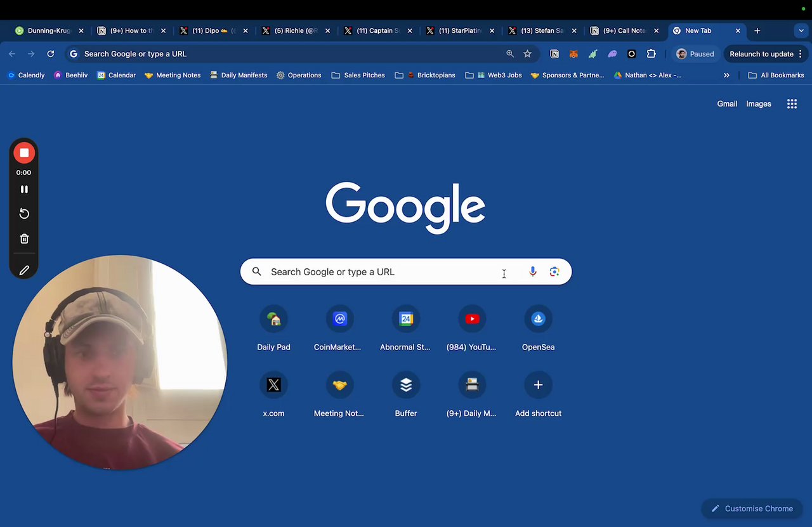Show hidden bookmarks with the double chevron
This screenshot has width=812, height=527.
pyautogui.click(x=726, y=75)
